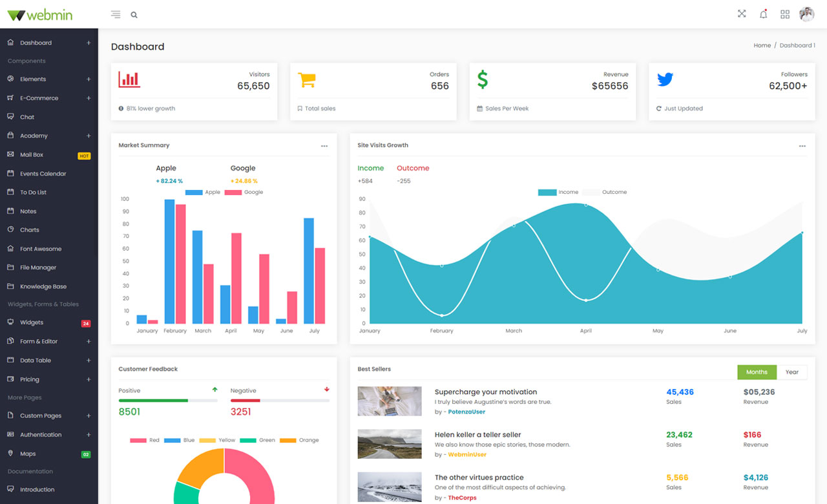Open the user avatar menu
Image resolution: width=827 pixels, height=504 pixels.
807,14
